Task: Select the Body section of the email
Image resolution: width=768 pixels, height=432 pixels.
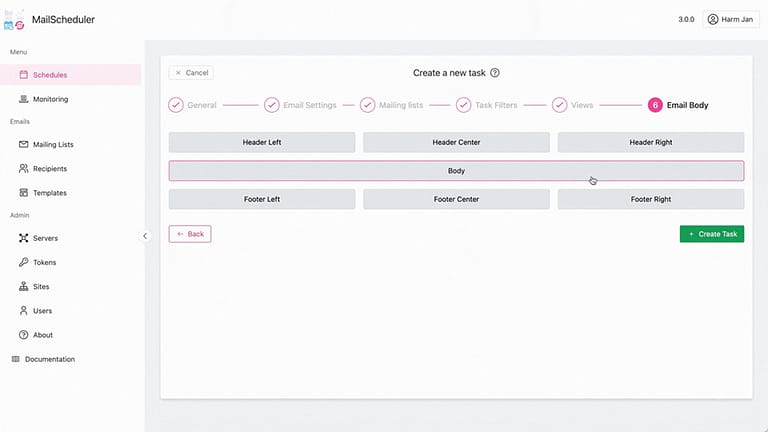Action: pos(456,171)
